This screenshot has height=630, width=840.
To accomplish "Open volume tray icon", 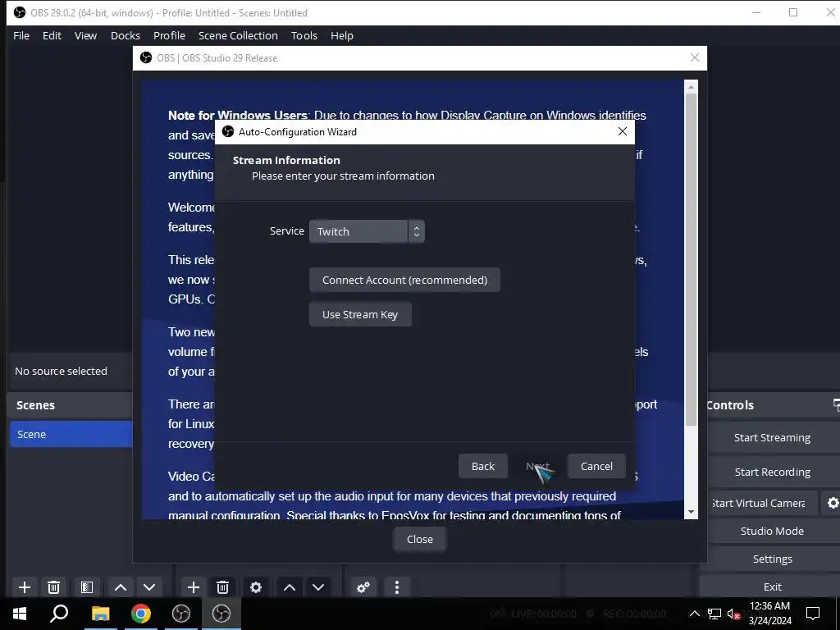I will coord(733,614).
